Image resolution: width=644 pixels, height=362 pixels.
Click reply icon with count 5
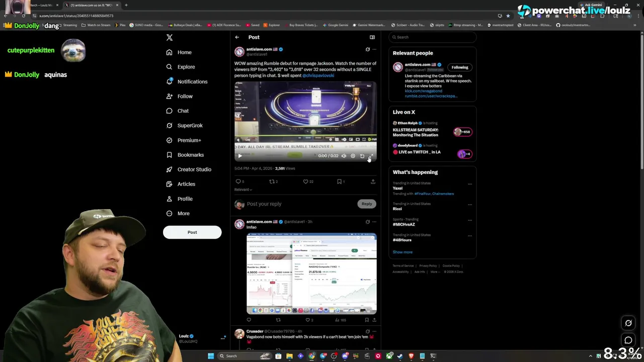(240, 182)
